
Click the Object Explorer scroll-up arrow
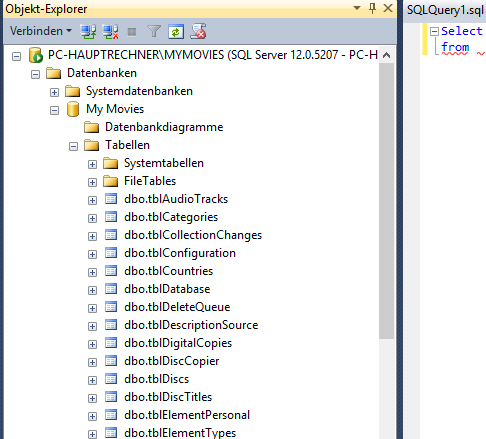pos(386,55)
